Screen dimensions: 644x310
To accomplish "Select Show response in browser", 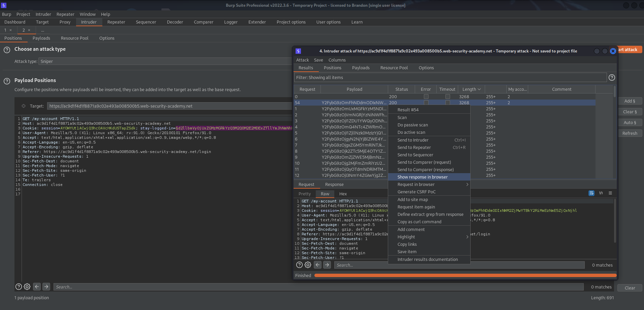I will 429,177.
